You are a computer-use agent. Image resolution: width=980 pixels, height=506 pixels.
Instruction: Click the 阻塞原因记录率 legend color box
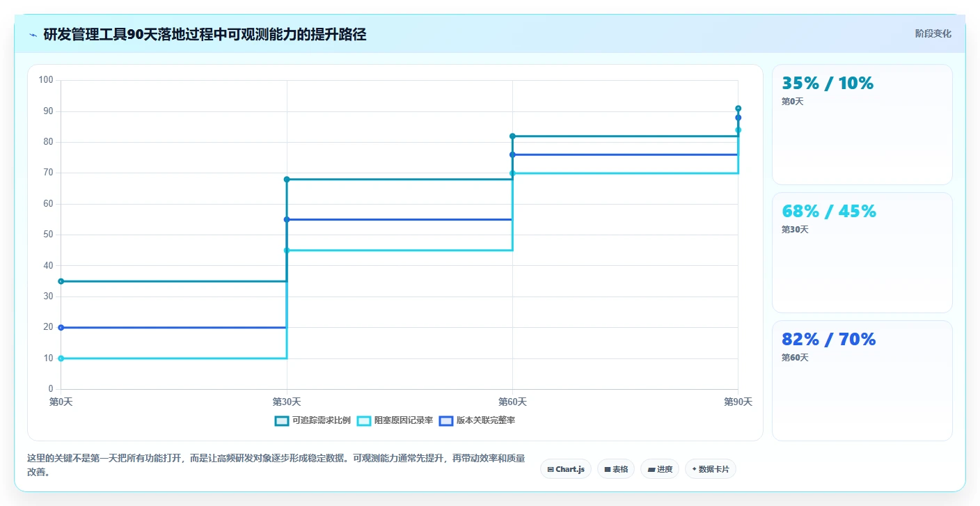(x=364, y=420)
